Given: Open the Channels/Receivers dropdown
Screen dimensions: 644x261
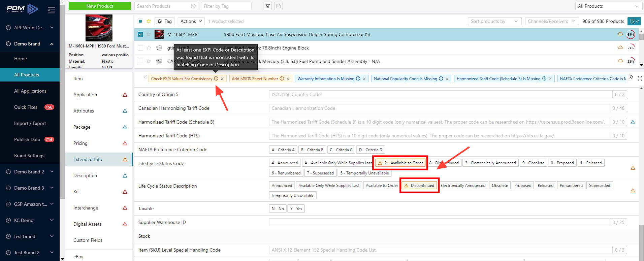Looking at the screenshot, I should pyautogui.click(x=552, y=21).
